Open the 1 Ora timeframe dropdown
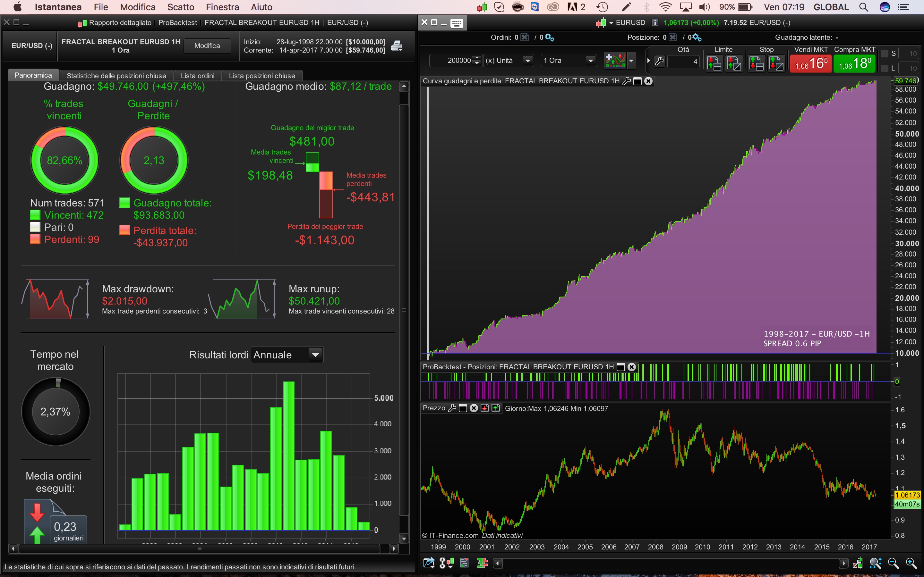This screenshot has width=924, height=577. pos(590,60)
